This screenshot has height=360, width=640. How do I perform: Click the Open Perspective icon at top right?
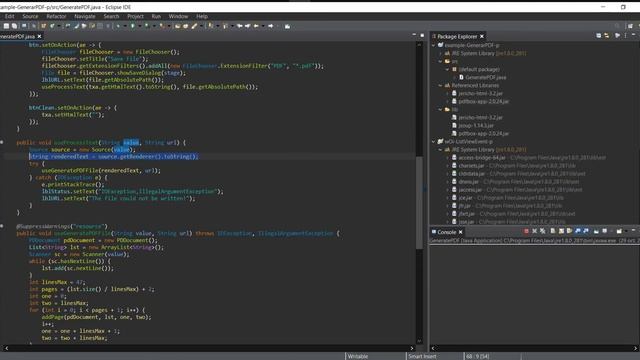click(630, 26)
